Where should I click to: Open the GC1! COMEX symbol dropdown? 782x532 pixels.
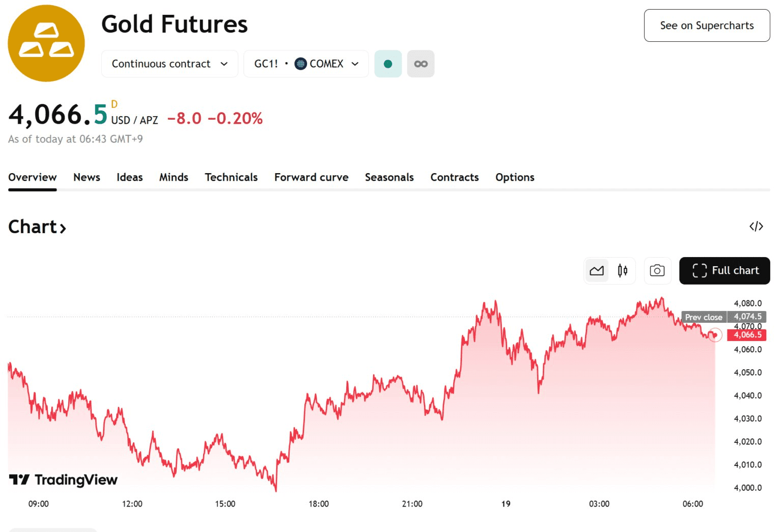pos(306,64)
